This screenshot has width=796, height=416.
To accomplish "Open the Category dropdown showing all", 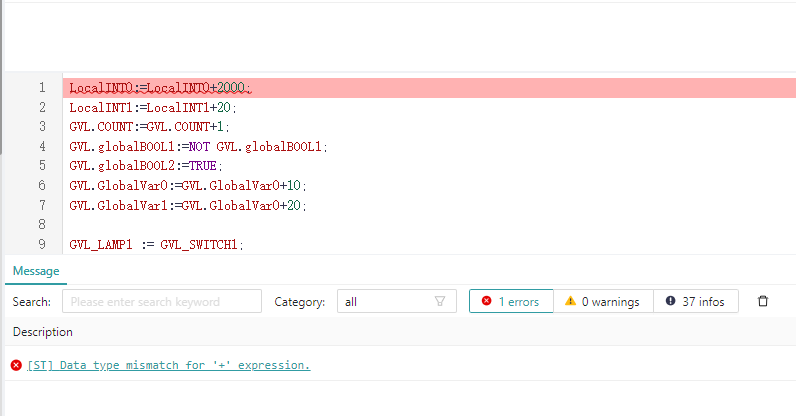I will point(396,301).
